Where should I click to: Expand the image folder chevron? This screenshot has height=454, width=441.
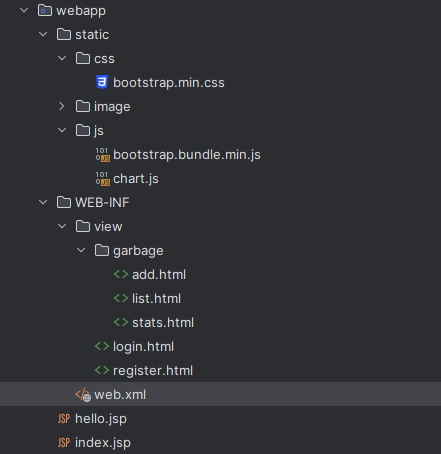point(62,106)
